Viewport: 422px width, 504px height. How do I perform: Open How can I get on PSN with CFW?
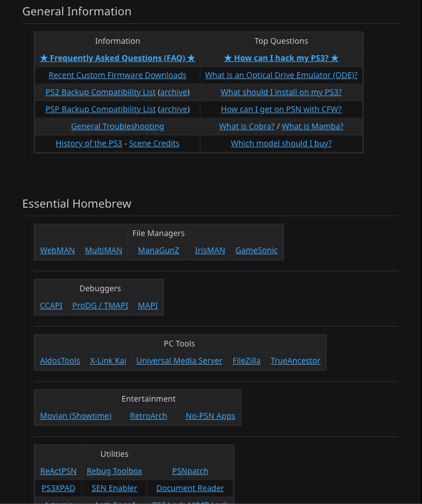tap(281, 109)
